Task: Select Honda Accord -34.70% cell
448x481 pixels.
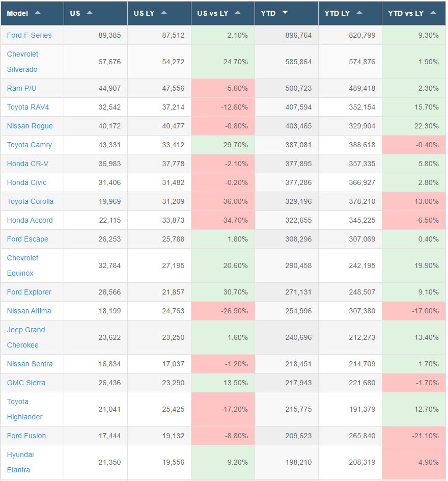Action: click(223, 220)
